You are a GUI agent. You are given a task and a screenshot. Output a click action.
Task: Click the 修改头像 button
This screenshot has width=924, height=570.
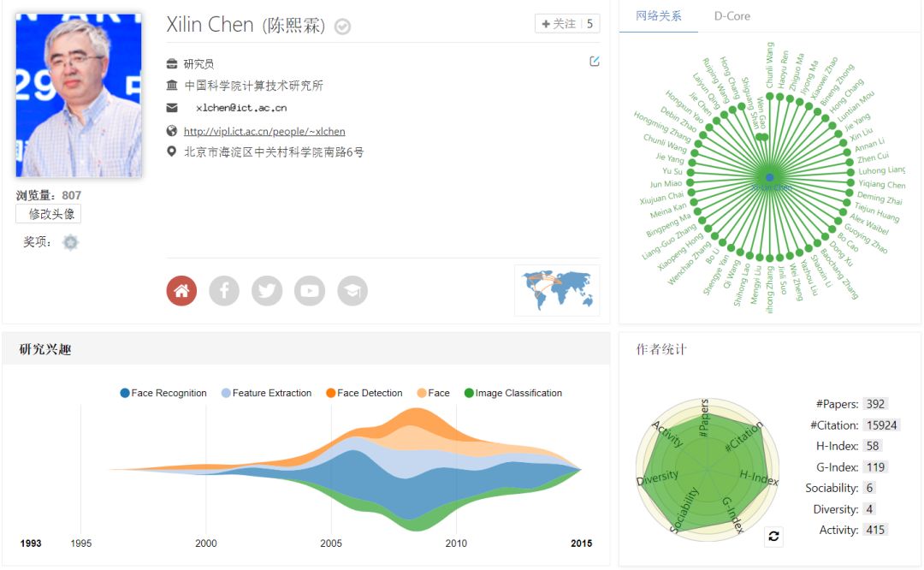49,214
